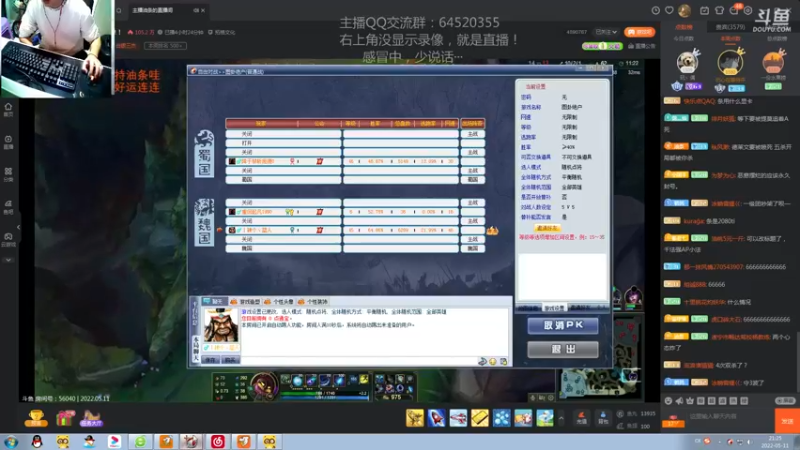The width and height of the screenshot is (800, 450).
Task: Open the gold trophy icon below the video
Action: pyautogui.click(x=36, y=418)
